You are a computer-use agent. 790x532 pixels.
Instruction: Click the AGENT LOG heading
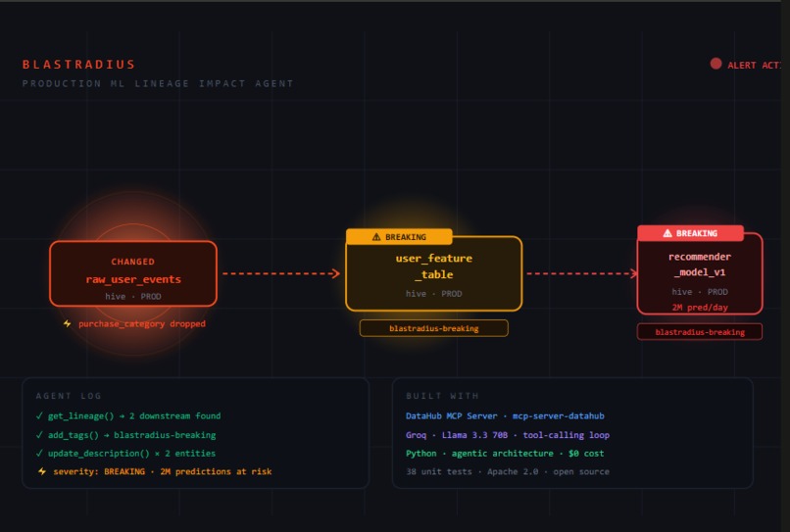click(x=69, y=396)
